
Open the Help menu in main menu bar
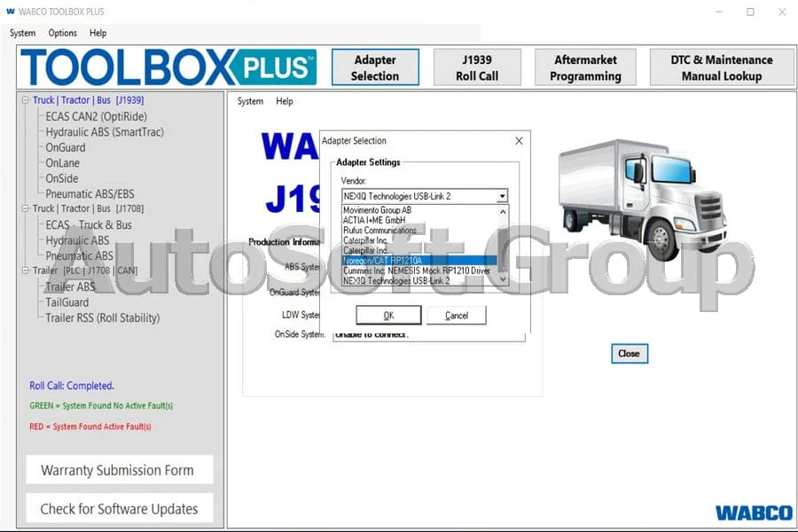click(98, 33)
